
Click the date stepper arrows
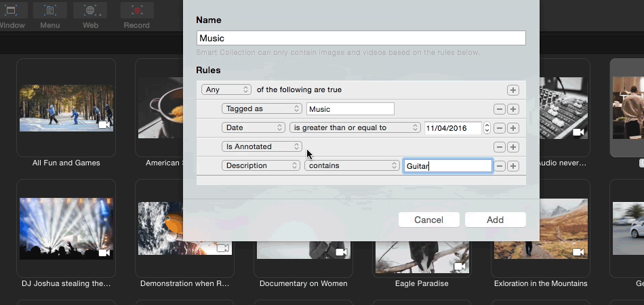click(x=487, y=128)
